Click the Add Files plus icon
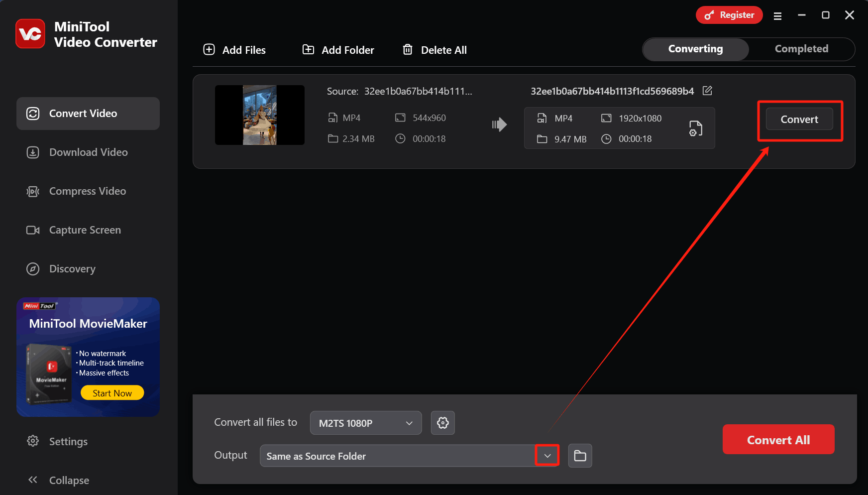868x495 pixels. (x=209, y=49)
